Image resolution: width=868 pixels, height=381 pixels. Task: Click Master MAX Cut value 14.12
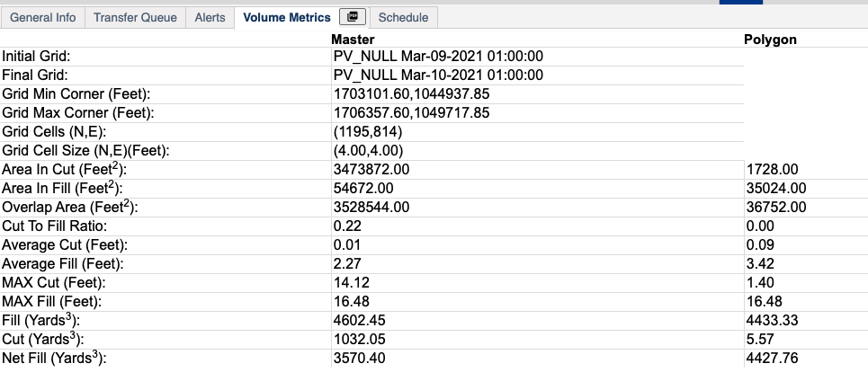(x=351, y=283)
